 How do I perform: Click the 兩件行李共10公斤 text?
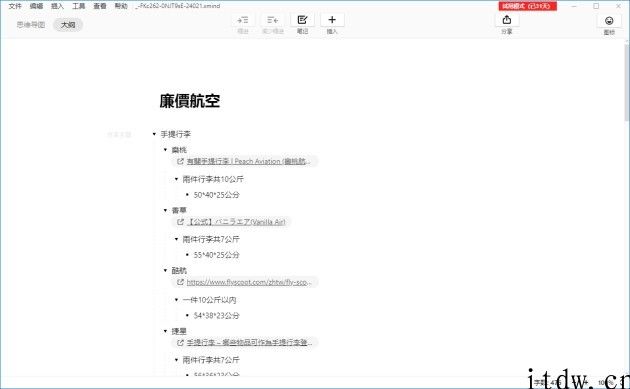point(213,179)
